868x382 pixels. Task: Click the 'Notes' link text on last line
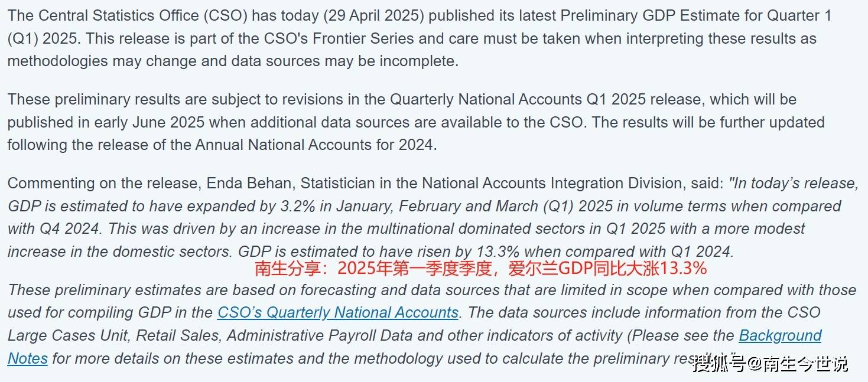click(x=28, y=358)
